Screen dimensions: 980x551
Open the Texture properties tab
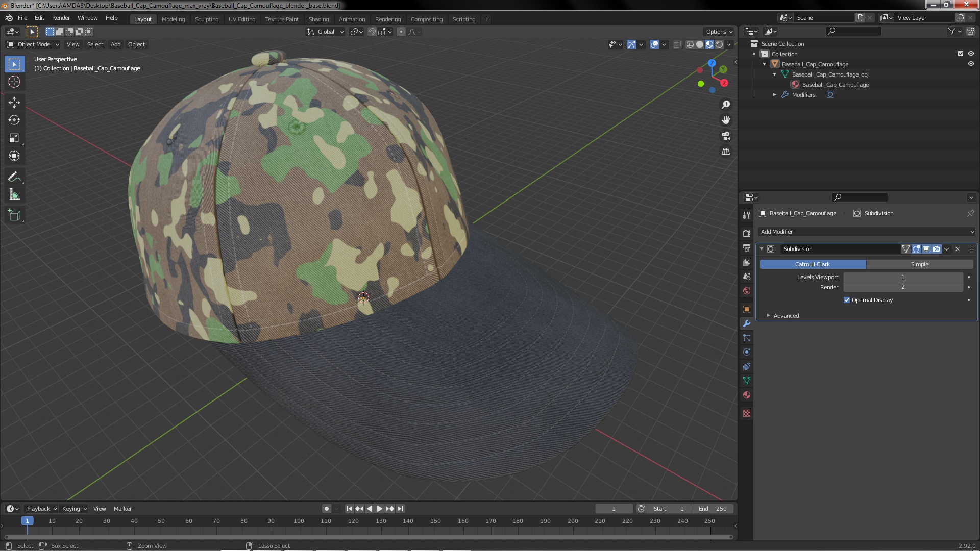(747, 413)
